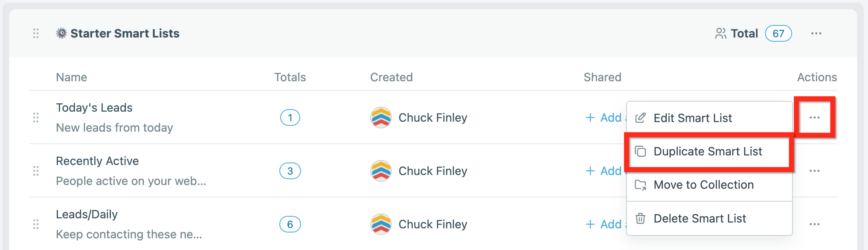Open actions menu for Leads/Daily row

click(814, 224)
